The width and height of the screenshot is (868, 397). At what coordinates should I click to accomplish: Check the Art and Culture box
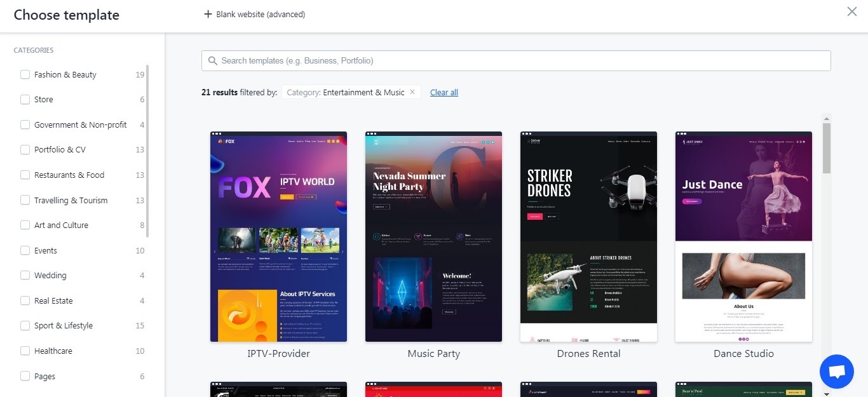coord(25,225)
